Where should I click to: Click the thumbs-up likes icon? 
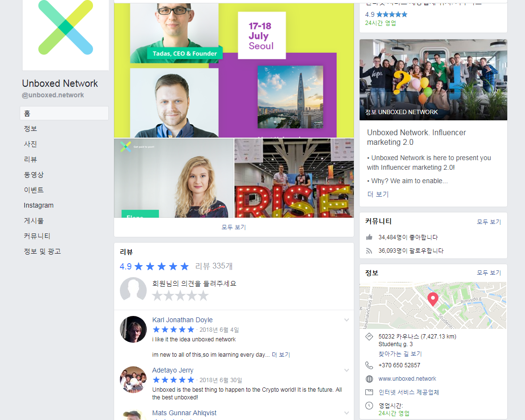(x=369, y=237)
